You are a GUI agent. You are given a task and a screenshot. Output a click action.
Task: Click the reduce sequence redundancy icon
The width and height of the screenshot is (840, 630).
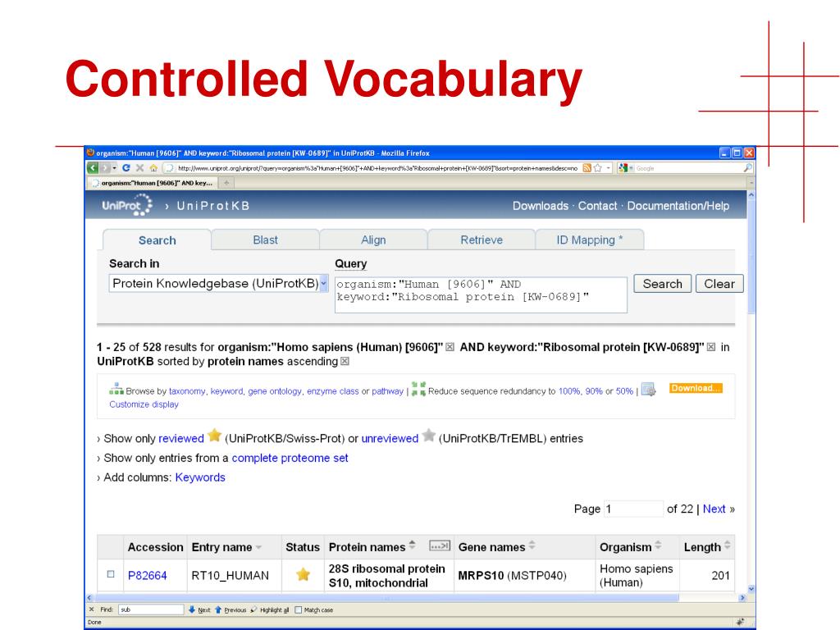coord(418,389)
